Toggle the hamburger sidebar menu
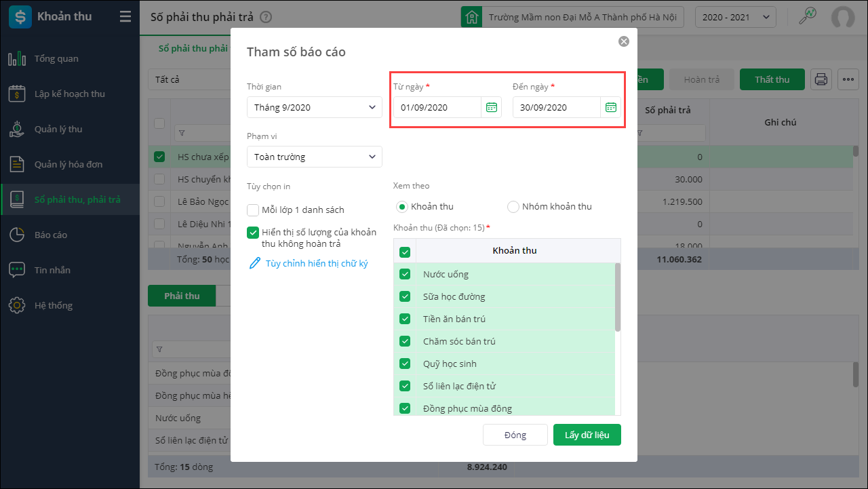The width and height of the screenshot is (868, 489). click(125, 16)
